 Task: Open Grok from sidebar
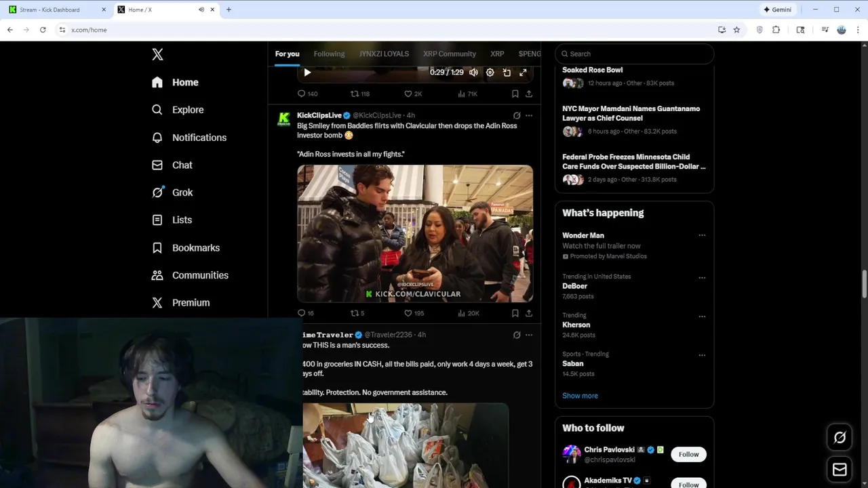click(172, 192)
